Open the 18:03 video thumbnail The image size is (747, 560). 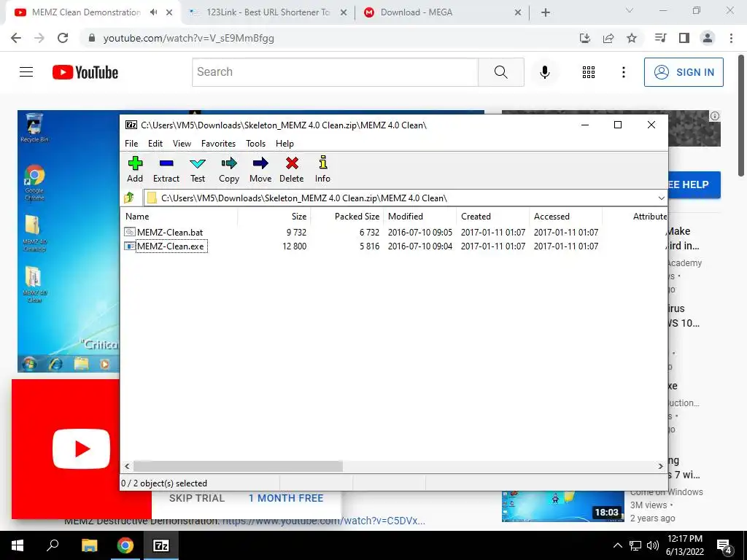coord(562,506)
